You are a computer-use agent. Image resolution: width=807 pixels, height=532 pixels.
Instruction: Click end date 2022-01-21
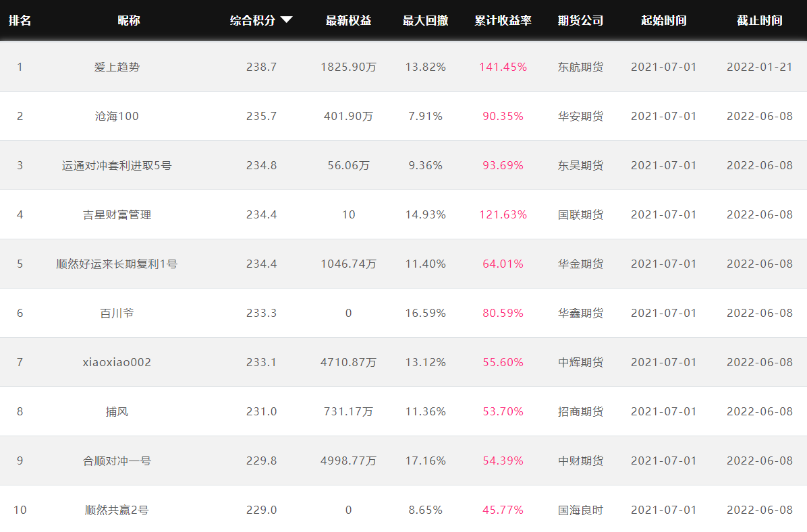760,67
